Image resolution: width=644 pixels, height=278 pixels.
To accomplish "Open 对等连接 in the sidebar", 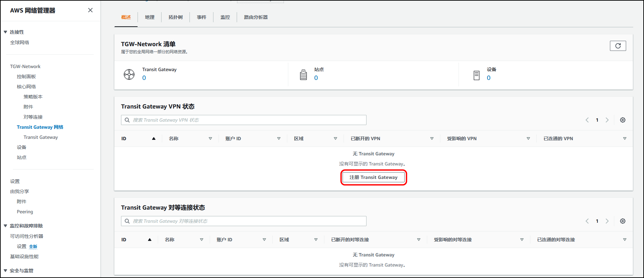I will 33,117.
